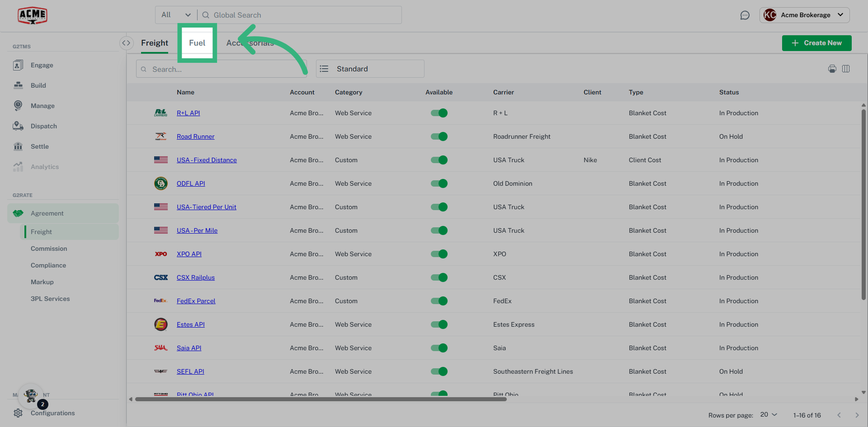The width and height of the screenshot is (868, 427).
Task: Open the All search scope dropdown
Action: coord(176,15)
